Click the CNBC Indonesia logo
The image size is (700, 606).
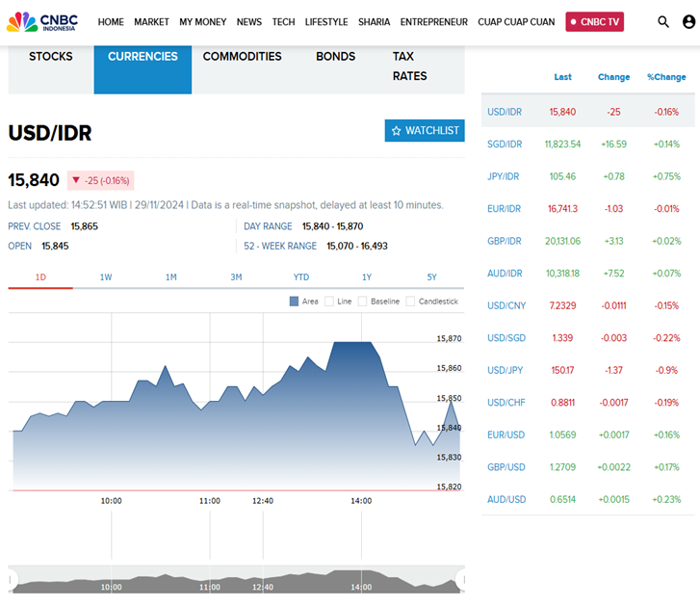(45, 21)
